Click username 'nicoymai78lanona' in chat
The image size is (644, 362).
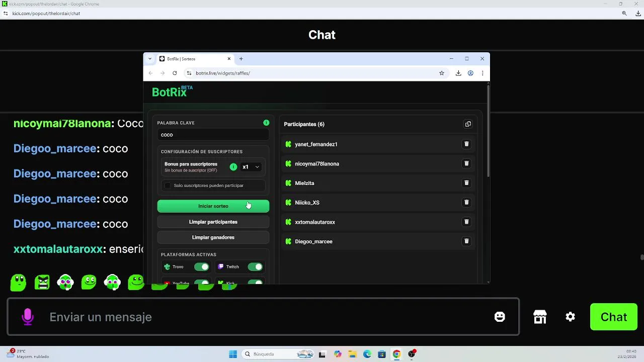tap(62, 123)
